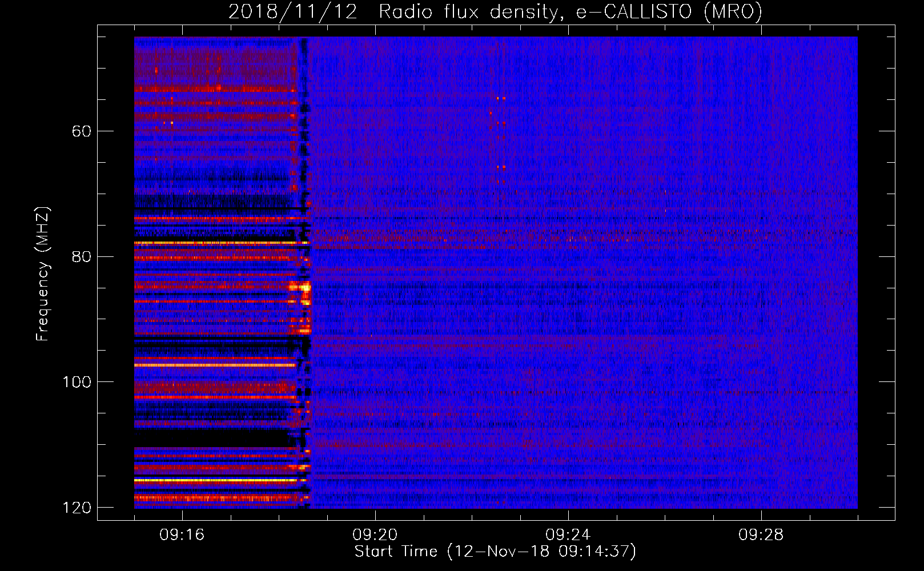Click the 120 frequency tick label
Viewport: 924px width, 571px height.
click(x=77, y=508)
